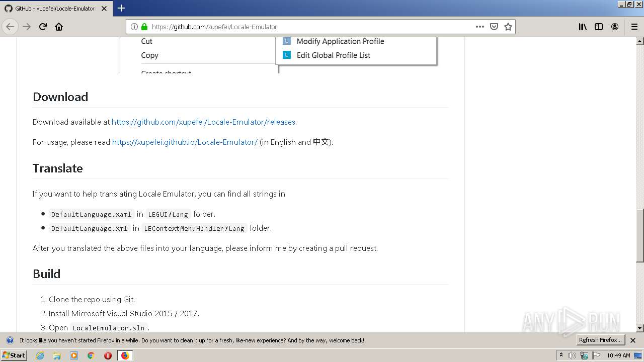The width and height of the screenshot is (644, 362).
Task: Click the 10:49 AM system clock
Action: click(618, 355)
